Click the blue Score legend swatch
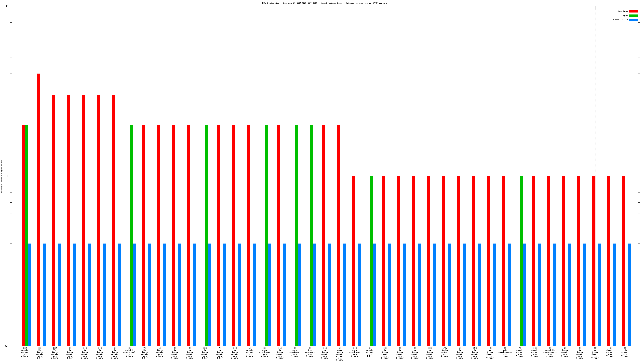This screenshot has height=362, width=644. (633, 20)
